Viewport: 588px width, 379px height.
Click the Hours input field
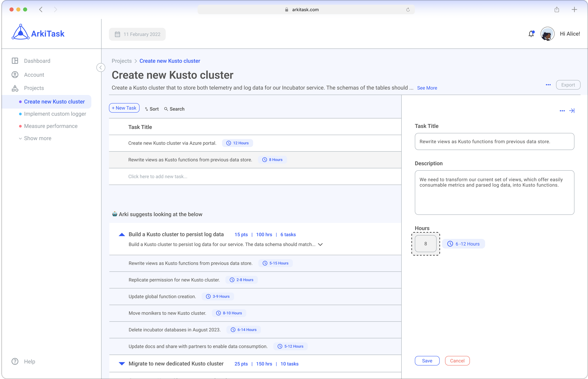[x=425, y=244]
